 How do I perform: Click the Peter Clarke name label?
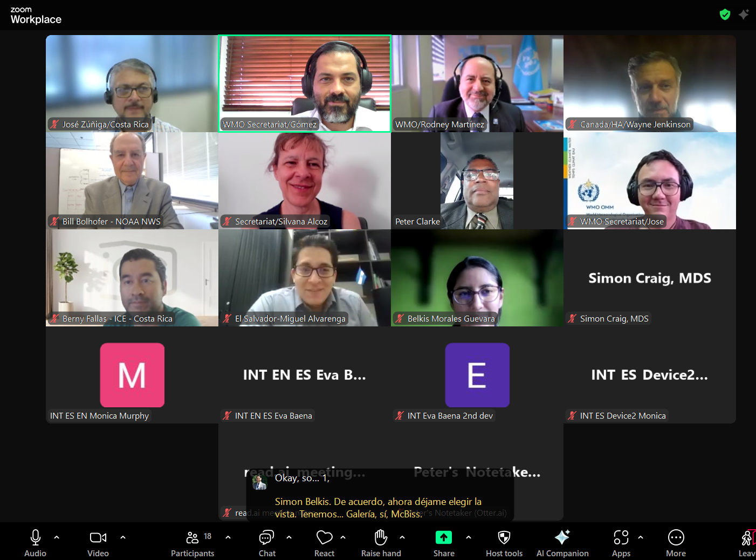pos(417,221)
